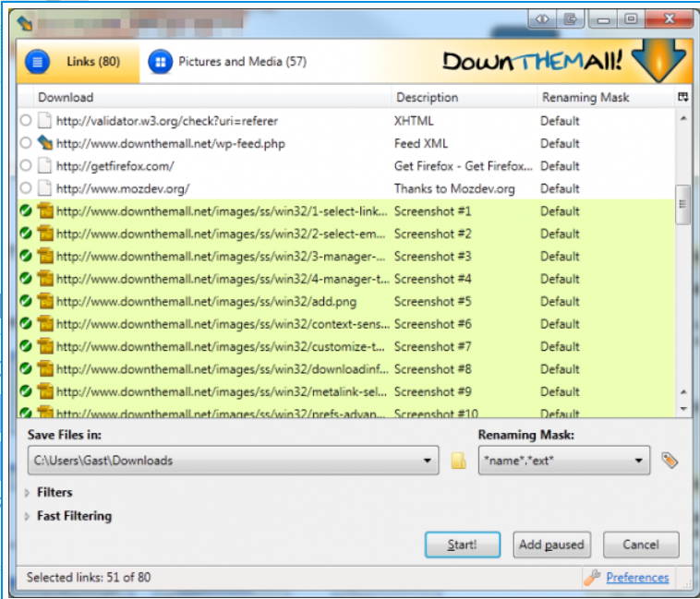Open the column picker icon
This screenshot has height=599, width=700.
(682, 97)
